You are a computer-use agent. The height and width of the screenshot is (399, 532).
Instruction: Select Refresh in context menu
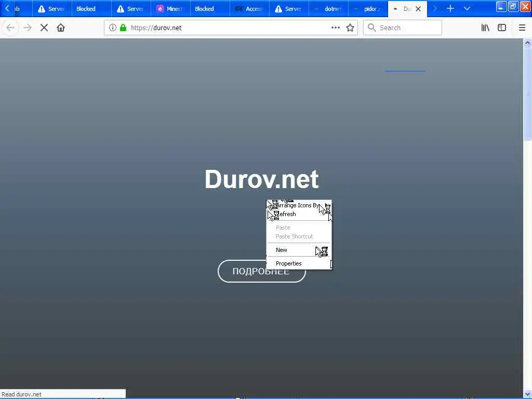(x=299, y=214)
